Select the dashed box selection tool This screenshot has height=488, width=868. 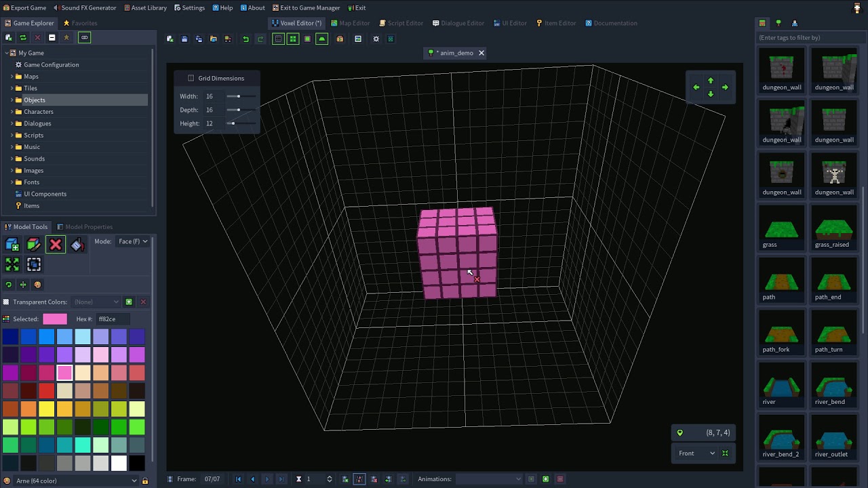34,264
